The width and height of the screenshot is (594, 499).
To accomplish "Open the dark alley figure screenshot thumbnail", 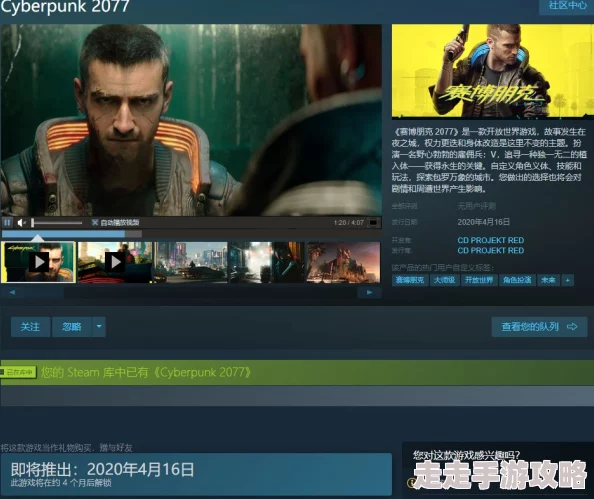I will pos(267,262).
